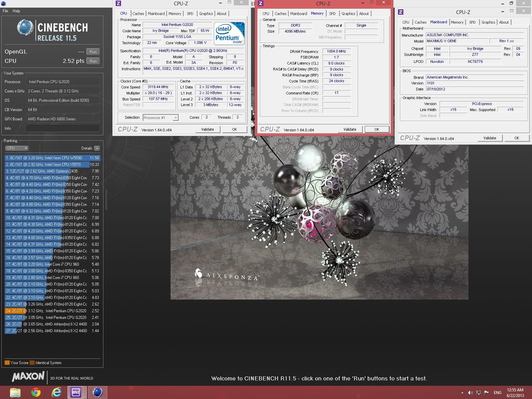Select the Athlon II X2 3.65 GHz entry

point(52,324)
